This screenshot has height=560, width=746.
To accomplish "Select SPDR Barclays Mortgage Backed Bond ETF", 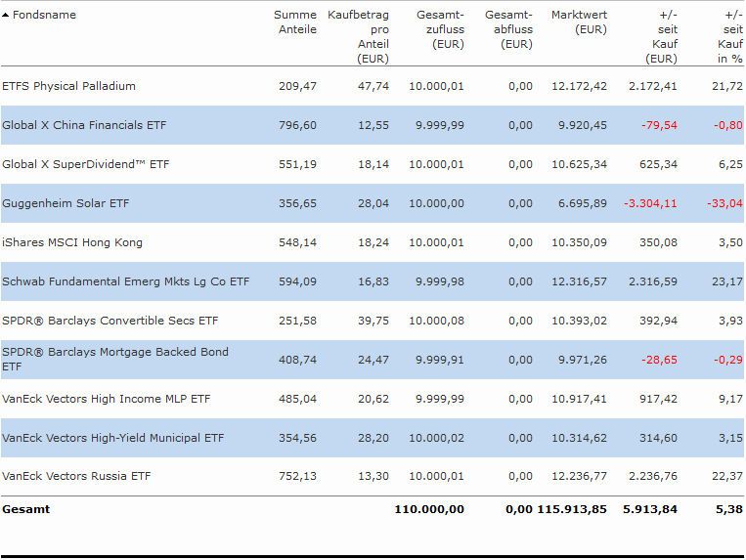I will tap(115, 360).
